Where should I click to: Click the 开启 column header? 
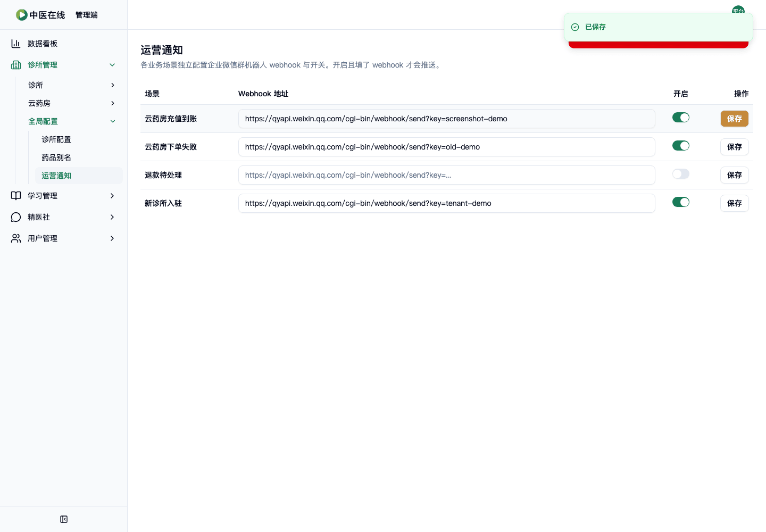coord(681,94)
